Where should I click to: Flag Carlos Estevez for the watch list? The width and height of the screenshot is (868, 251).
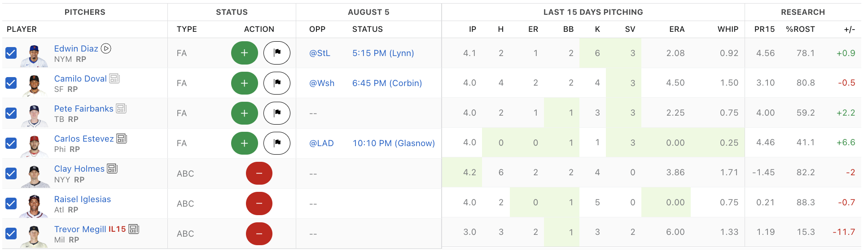tap(277, 143)
